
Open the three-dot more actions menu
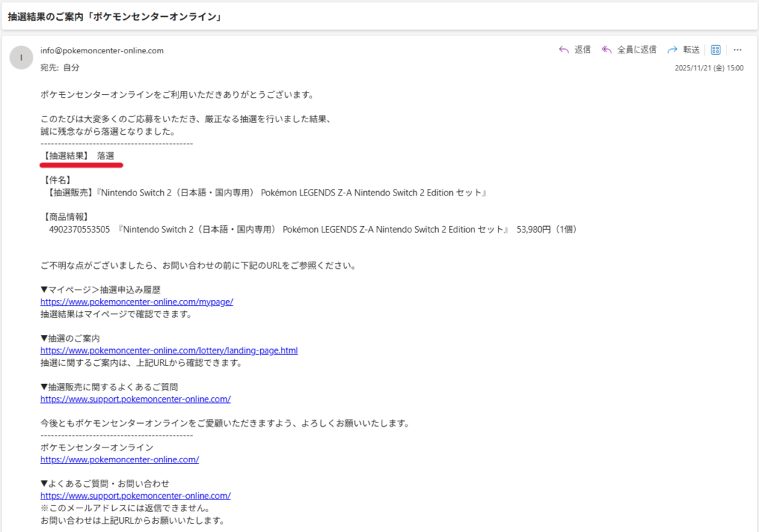tap(738, 50)
